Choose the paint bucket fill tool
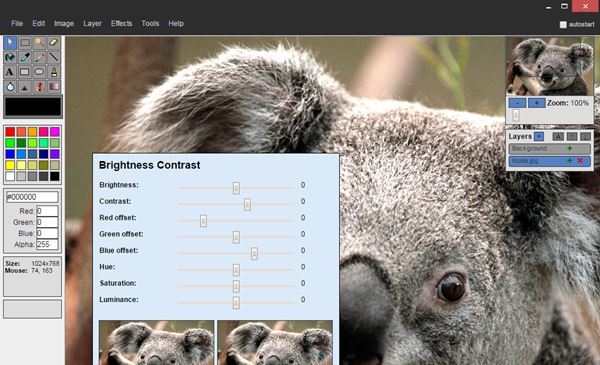 tap(10, 57)
